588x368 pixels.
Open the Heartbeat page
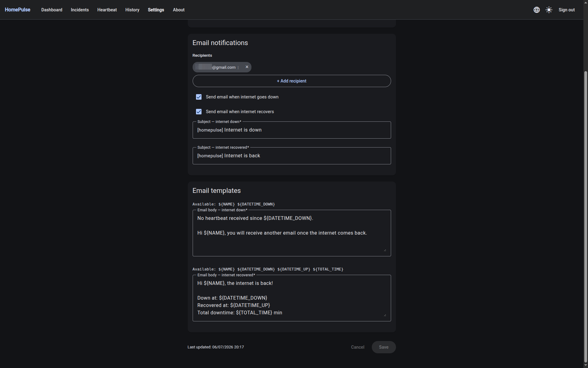pos(107,10)
